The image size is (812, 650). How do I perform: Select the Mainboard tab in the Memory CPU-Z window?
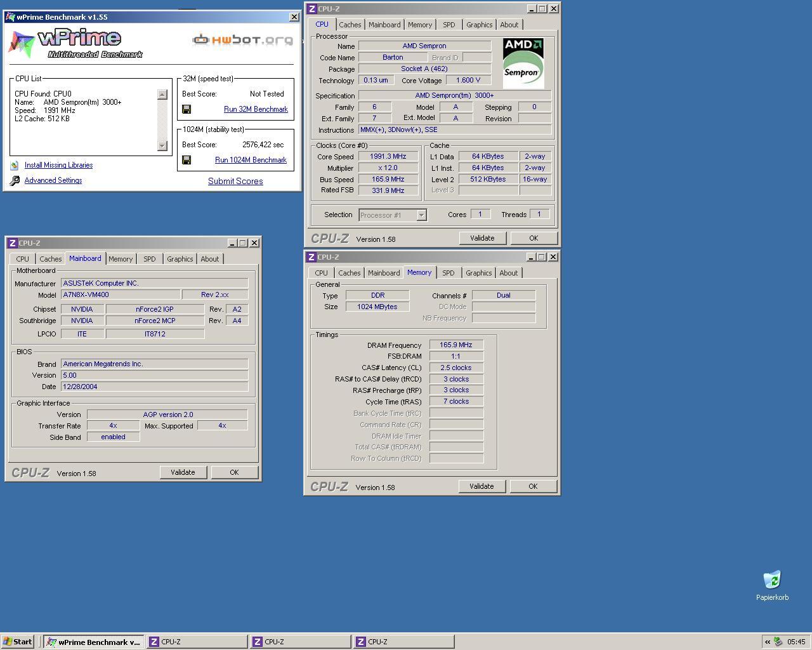click(x=384, y=273)
